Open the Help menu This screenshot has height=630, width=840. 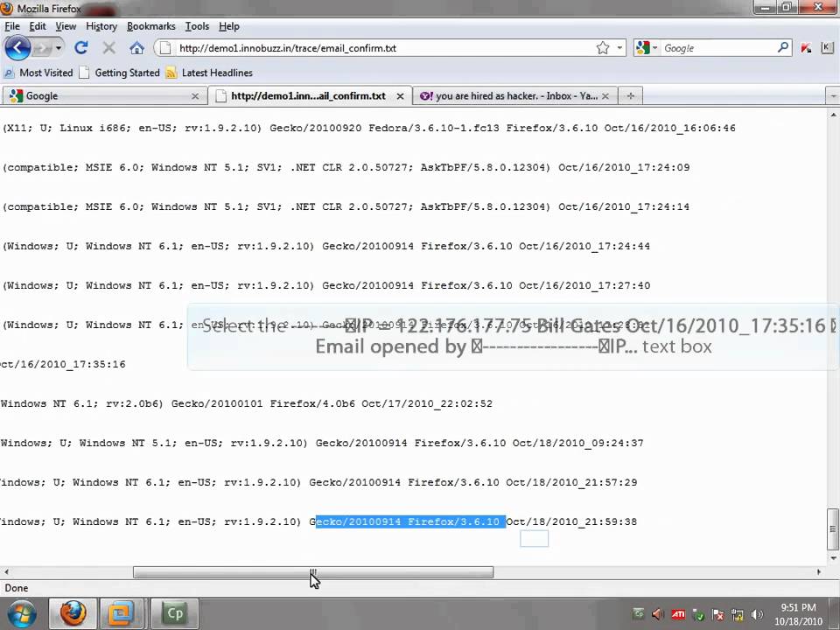pos(228,26)
